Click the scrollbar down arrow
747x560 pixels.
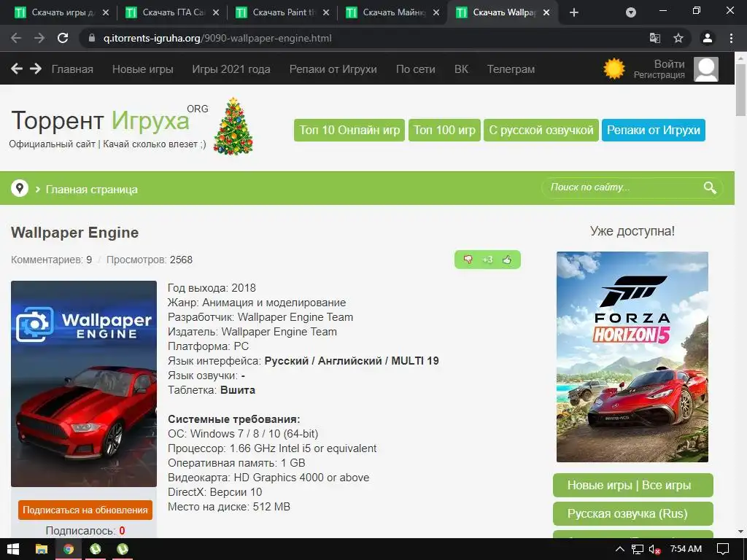pyautogui.click(x=740, y=532)
